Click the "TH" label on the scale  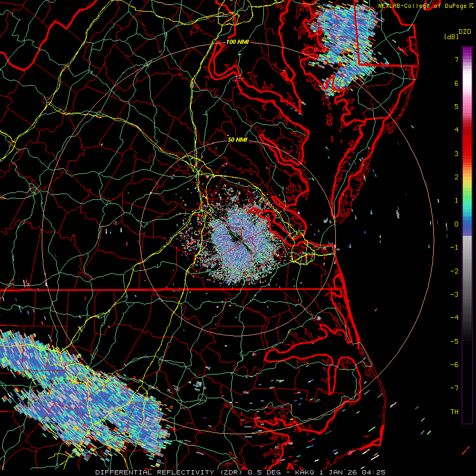454,412
